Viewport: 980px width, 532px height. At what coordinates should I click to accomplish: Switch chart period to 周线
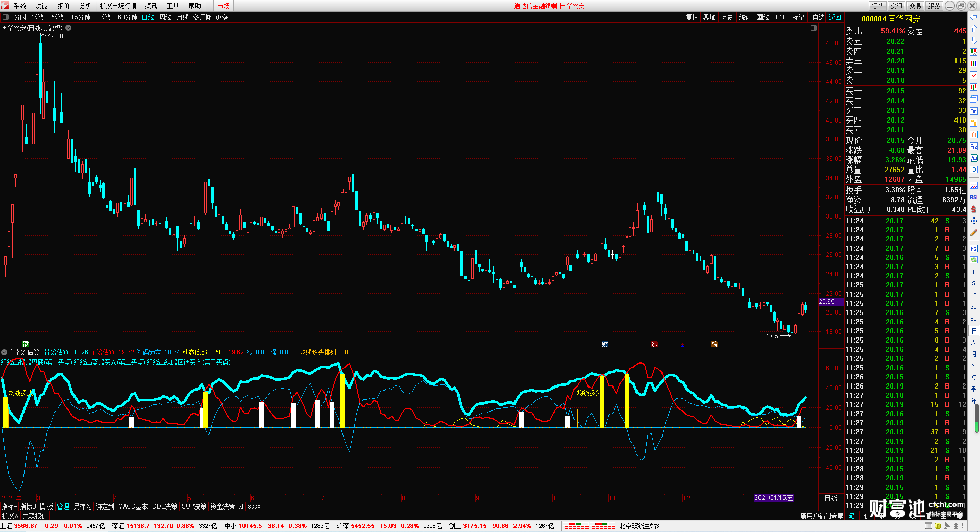[x=165, y=17]
